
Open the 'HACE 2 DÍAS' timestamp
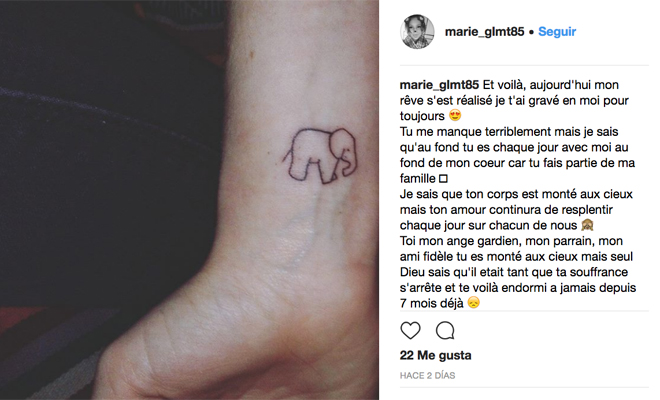(x=427, y=376)
